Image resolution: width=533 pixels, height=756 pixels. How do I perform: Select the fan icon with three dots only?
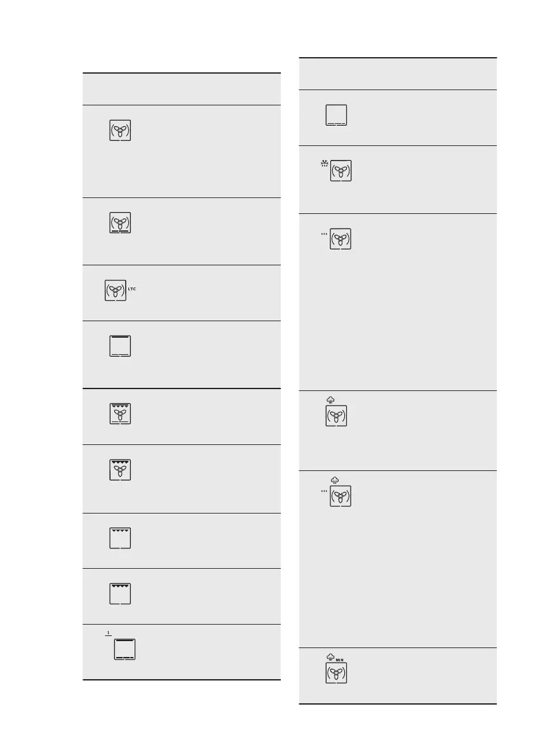point(341,239)
